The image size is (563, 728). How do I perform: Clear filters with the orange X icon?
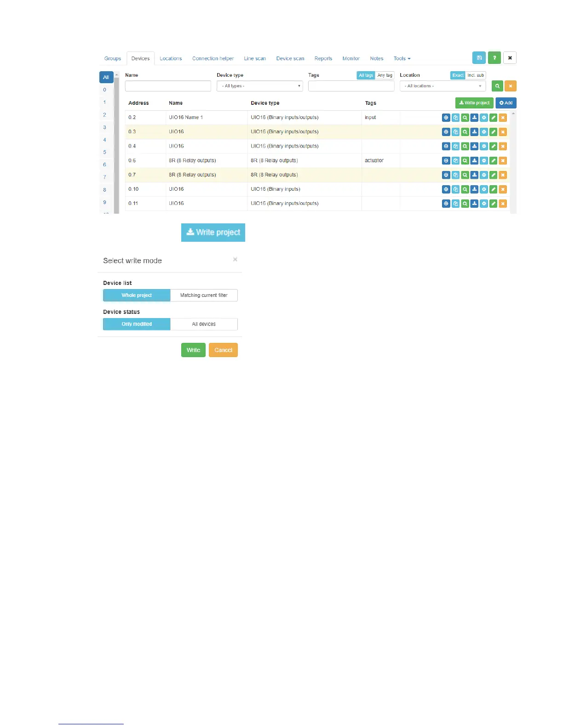511,86
